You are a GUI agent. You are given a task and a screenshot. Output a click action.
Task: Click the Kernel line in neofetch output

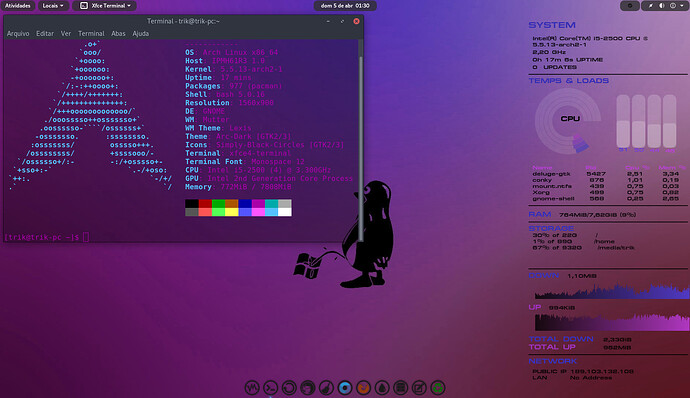(x=234, y=69)
